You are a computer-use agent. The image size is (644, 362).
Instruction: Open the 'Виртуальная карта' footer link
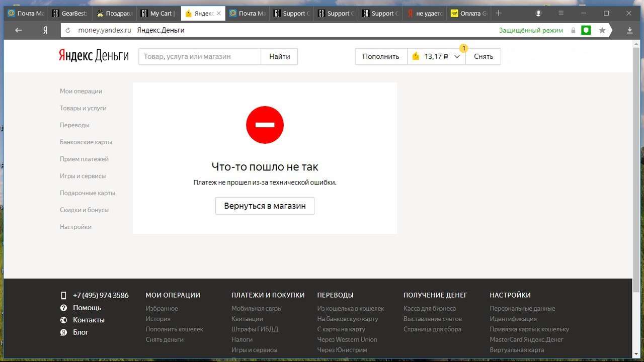coord(517,350)
